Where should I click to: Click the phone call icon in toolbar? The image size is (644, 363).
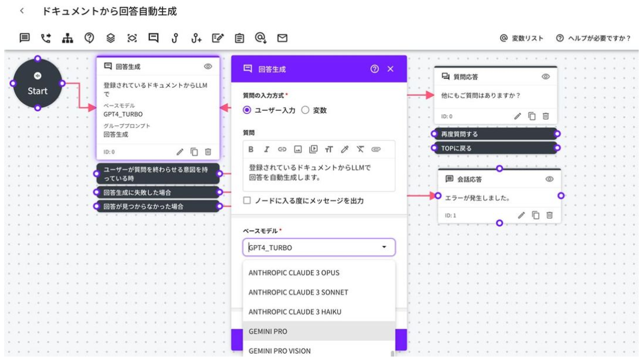(46, 38)
